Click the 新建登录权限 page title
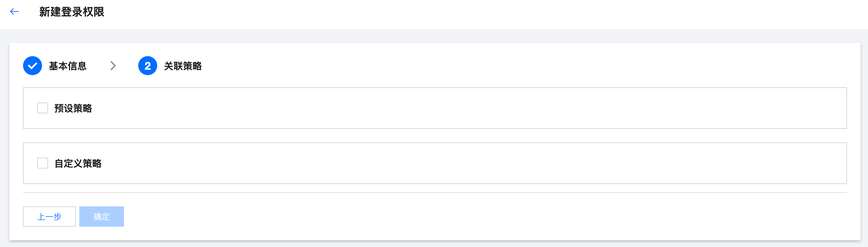 72,12
